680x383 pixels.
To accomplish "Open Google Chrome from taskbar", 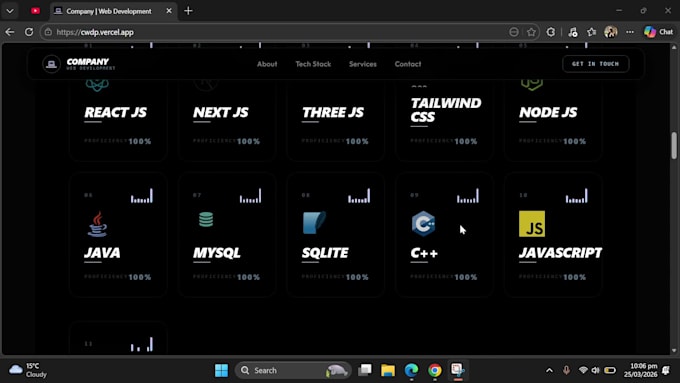I will (435, 370).
